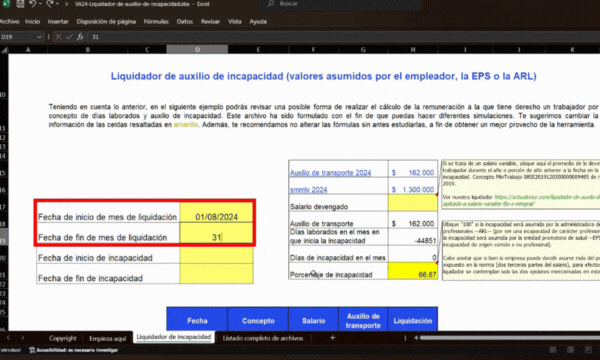Image resolution: width=600 pixels, height=360 pixels.
Task: Go to previous sheet with left arrow
Action: click(x=8, y=338)
